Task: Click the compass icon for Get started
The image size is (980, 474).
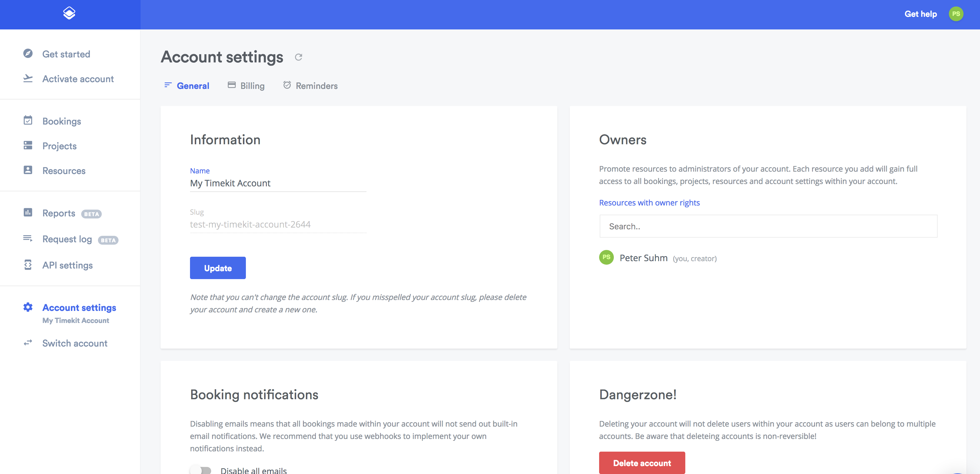Action: 28,54
